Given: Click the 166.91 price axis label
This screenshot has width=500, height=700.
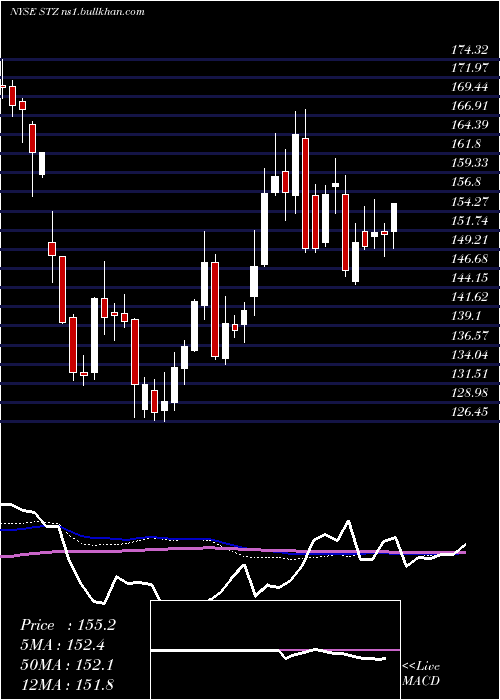Looking at the screenshot, I should coord(469,106).
